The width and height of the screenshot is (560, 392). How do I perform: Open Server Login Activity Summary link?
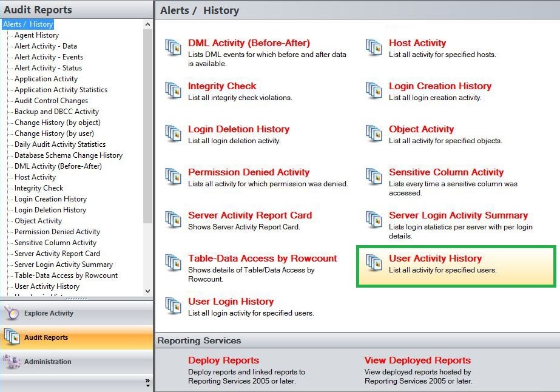coord(458,215)
